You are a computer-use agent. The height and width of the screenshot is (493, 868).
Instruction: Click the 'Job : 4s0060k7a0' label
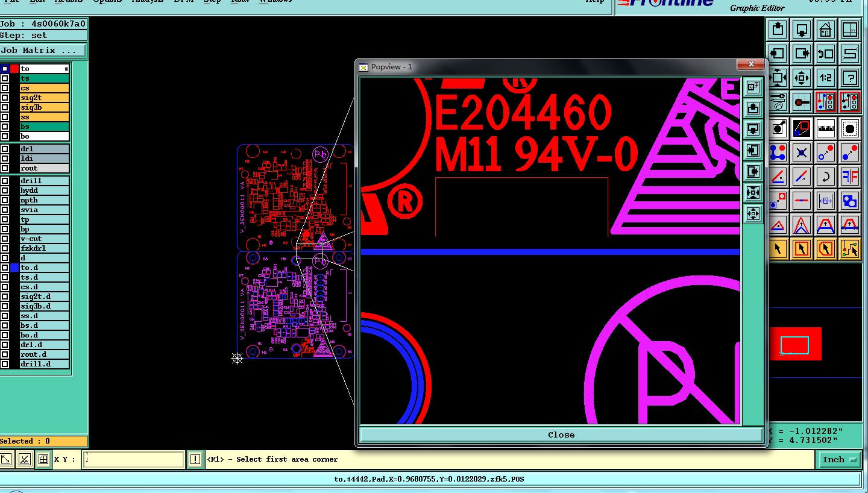43,24
